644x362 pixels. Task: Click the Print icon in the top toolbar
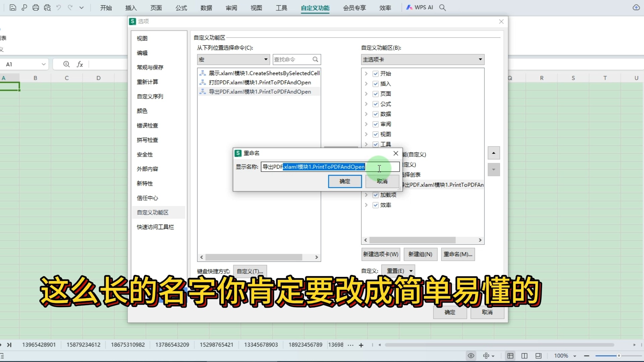pyautogui.click(x=36, y=7)
